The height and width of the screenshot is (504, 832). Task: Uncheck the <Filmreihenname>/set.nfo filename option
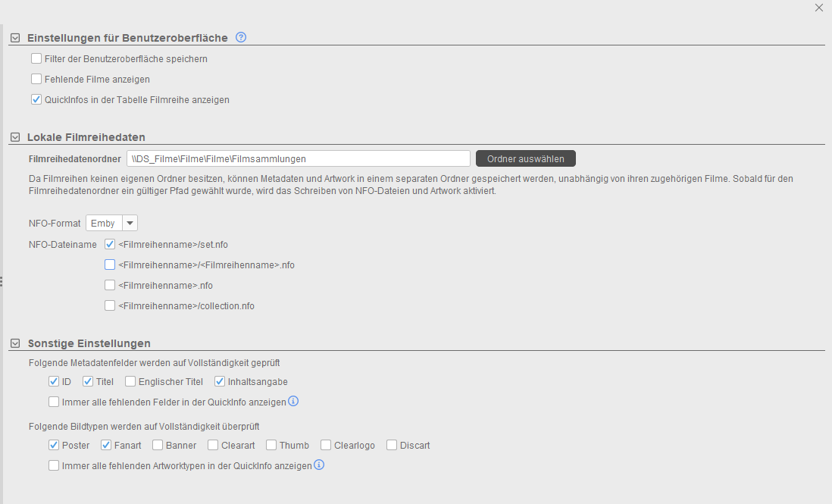tap(109, 244)
